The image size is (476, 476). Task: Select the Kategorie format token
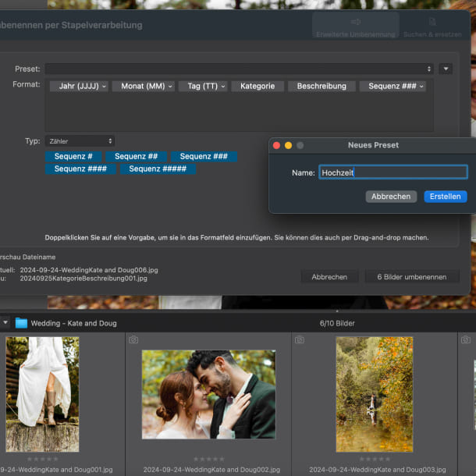click(x=258, y=87)
